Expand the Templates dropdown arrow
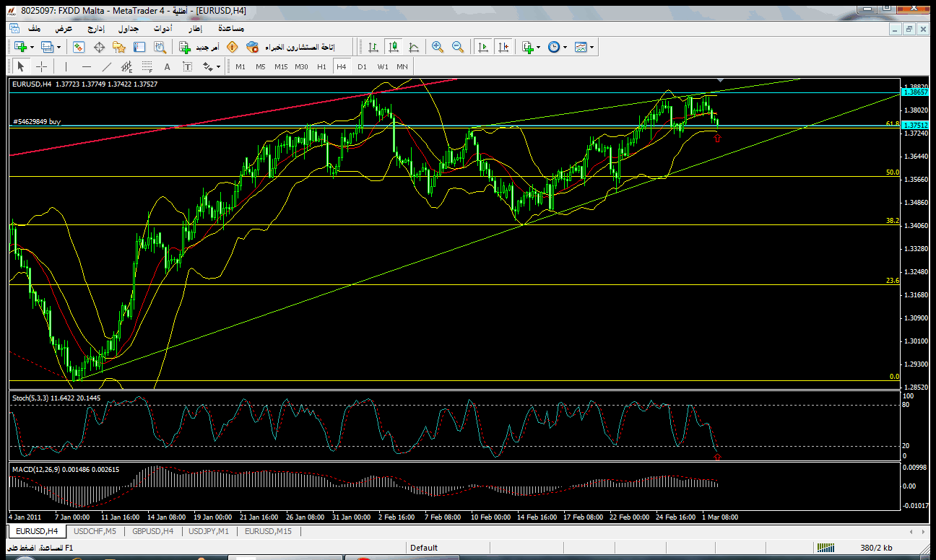Image resolution: width=936 pixels, height=560 pixels. coord(592,47)
